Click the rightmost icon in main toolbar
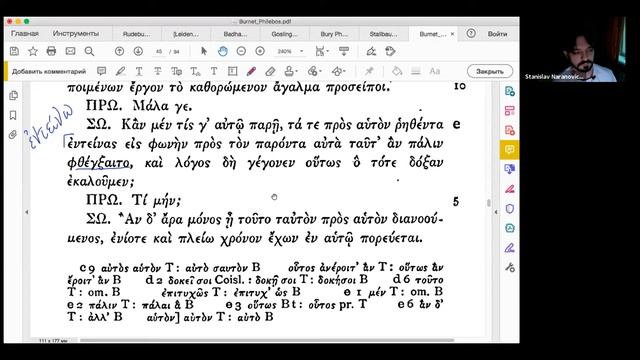The height and width of the screenshot is (360, 640). coord(390,51)
